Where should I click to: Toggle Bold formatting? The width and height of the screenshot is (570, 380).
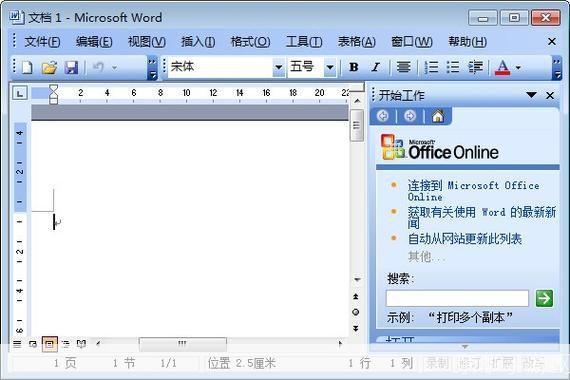(x=354, y=67)
